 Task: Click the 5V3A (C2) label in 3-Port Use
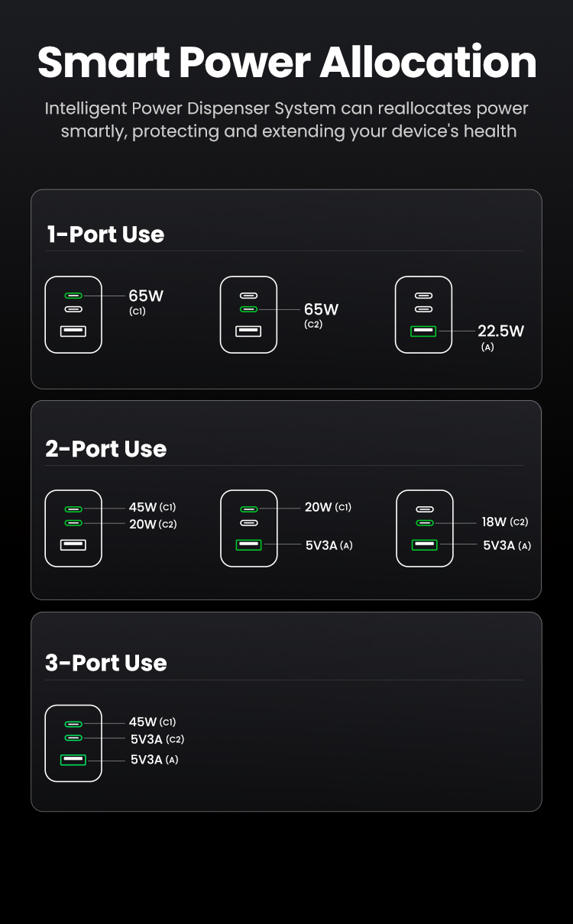tap(157, 739)
